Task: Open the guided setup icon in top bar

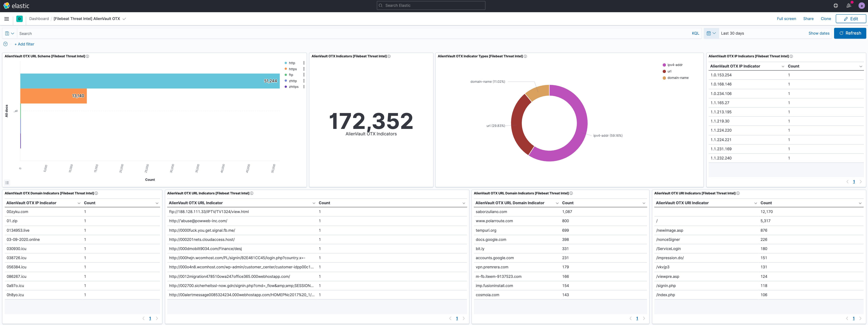Action: click(836, 5)
